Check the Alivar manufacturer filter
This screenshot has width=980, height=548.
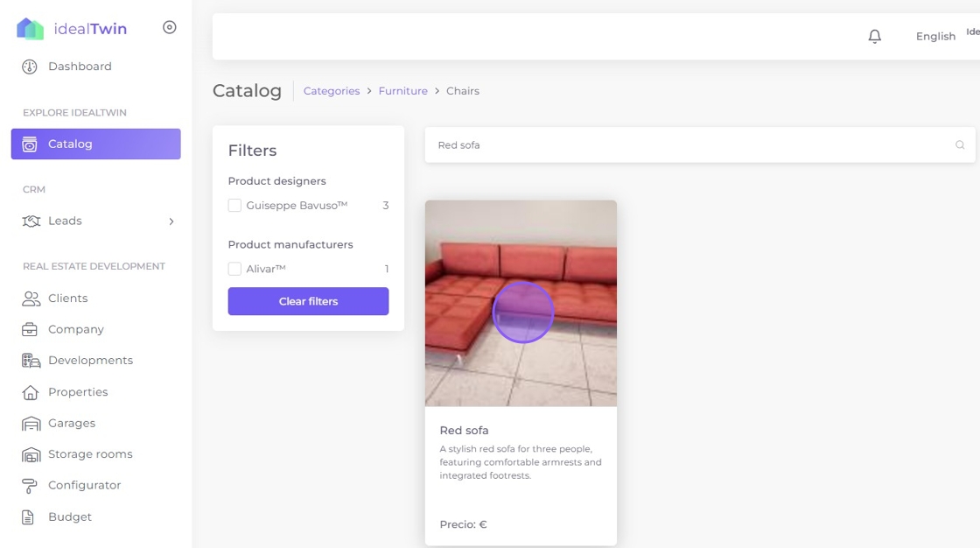point(234,269)
